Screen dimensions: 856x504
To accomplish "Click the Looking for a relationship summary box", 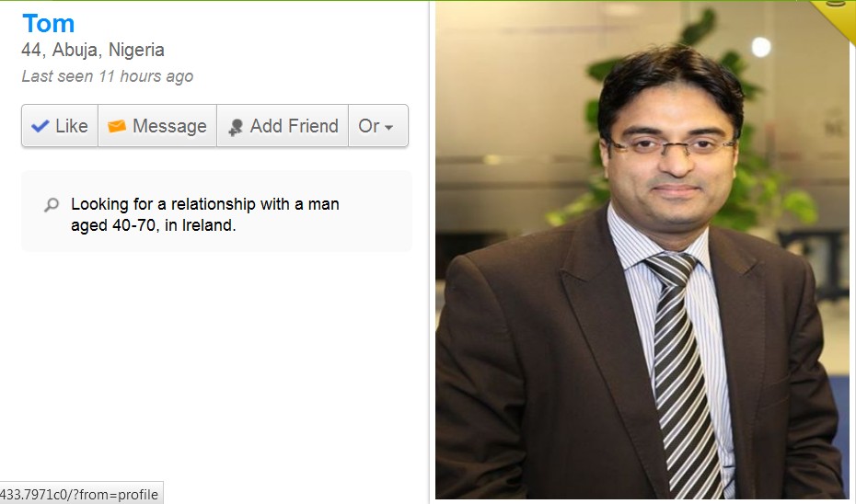I will [x=216, y=212].
